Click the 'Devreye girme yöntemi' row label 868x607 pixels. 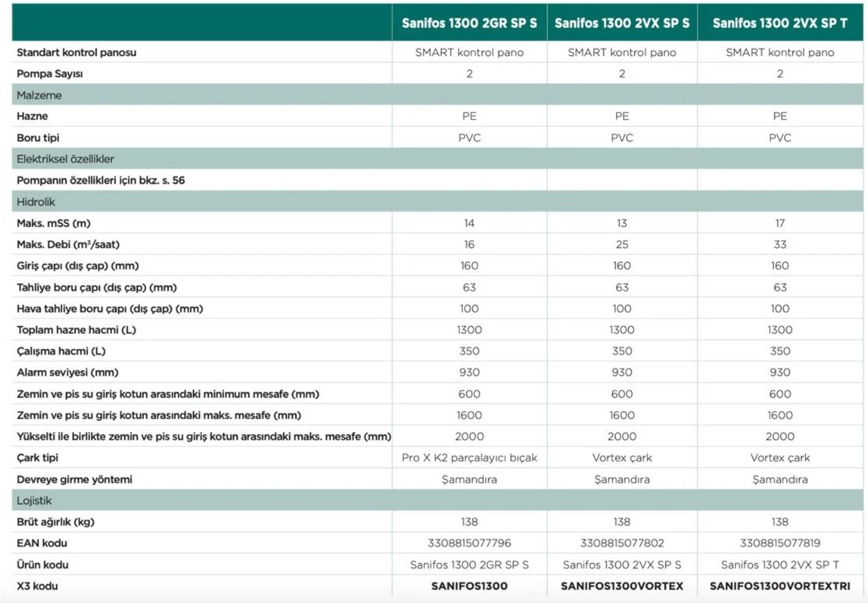pos(75,479)
